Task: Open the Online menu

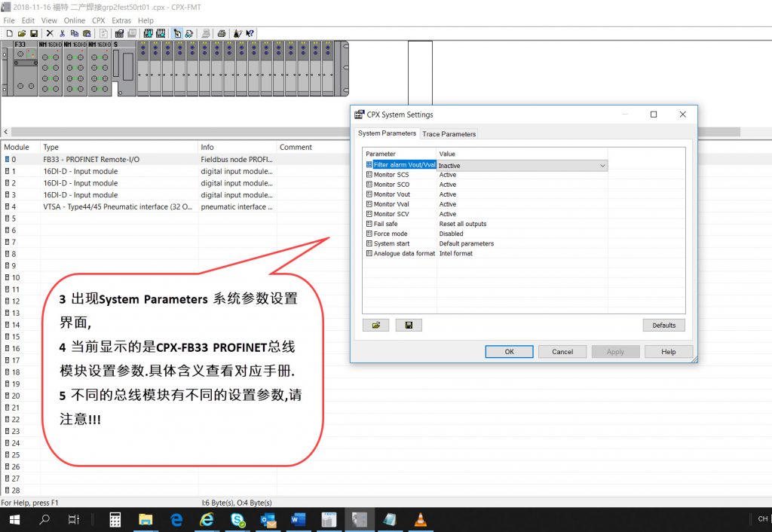Action: coord(75,20)
